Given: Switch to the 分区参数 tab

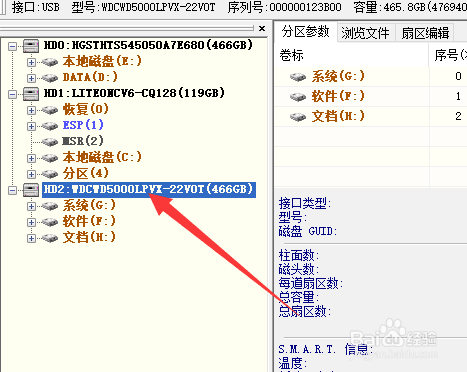Looking at the screenshot, I should click(305, 32).
